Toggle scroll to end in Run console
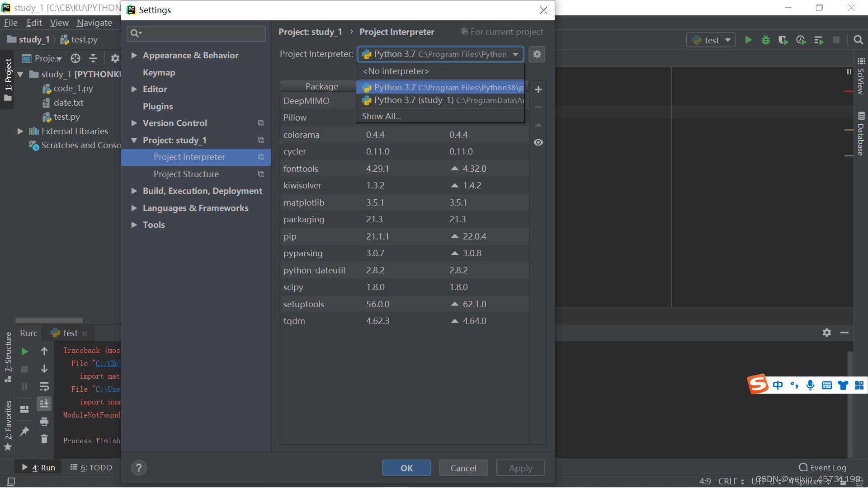 (x=44, y=404)
